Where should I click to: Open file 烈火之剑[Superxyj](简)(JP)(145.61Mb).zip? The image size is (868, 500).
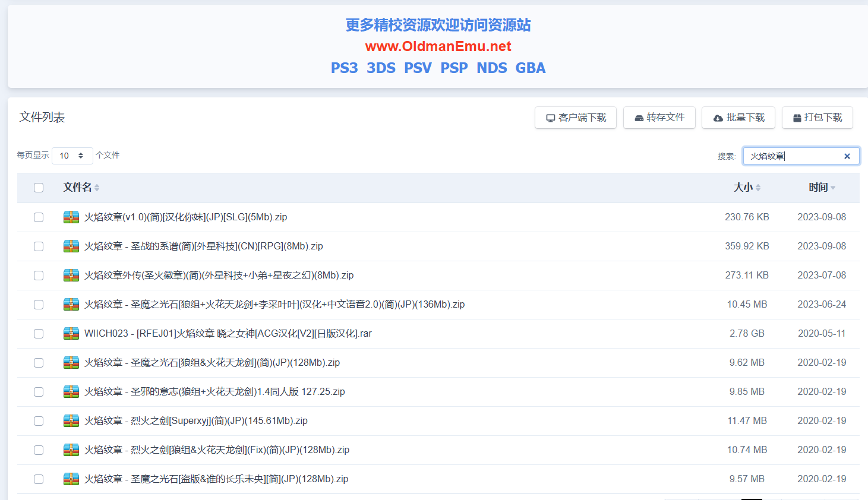196,421
